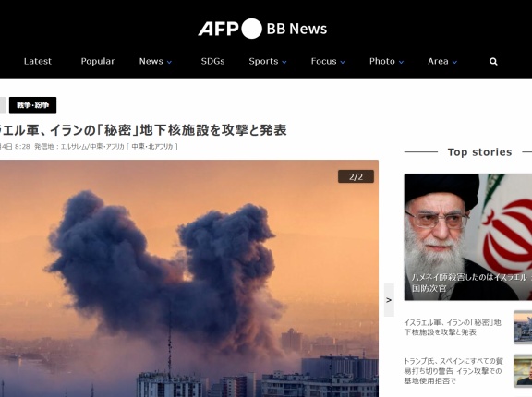
Task: Expand the News dropdown chevron
Action: [169, 62]
